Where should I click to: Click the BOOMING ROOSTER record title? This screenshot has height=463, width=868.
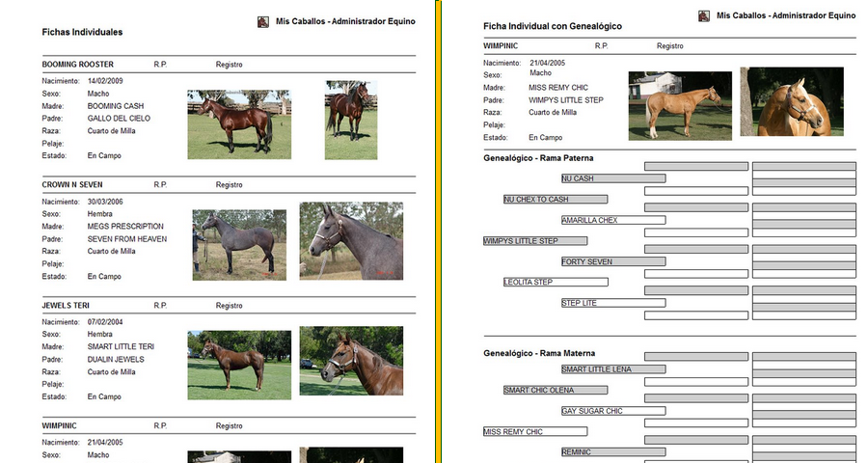(x=77, y=65)
